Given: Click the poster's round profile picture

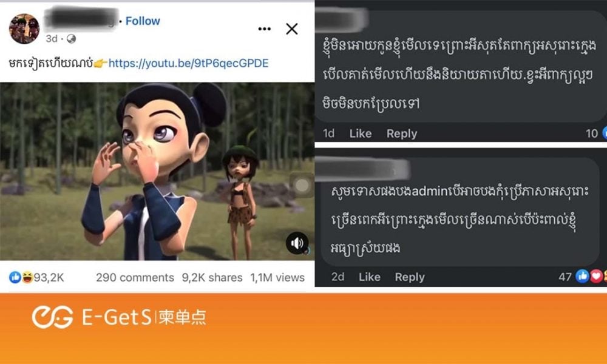Looking at the screenshot, I should click(24, 29).
